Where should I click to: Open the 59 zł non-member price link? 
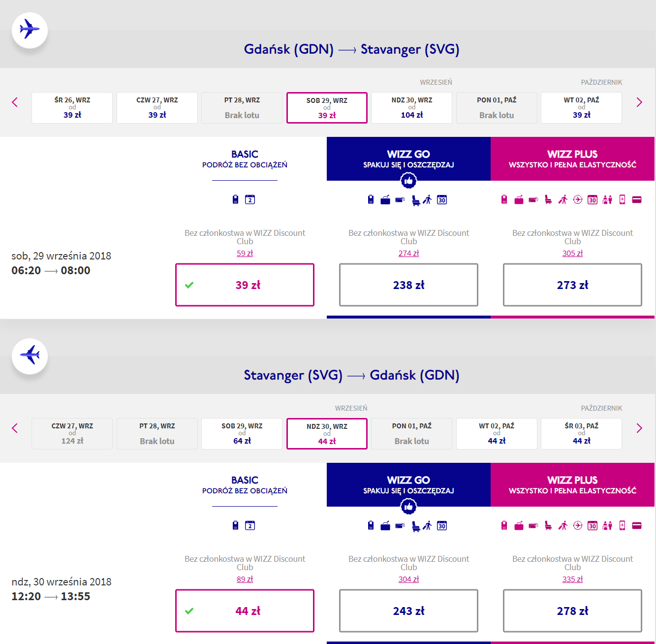245,253
